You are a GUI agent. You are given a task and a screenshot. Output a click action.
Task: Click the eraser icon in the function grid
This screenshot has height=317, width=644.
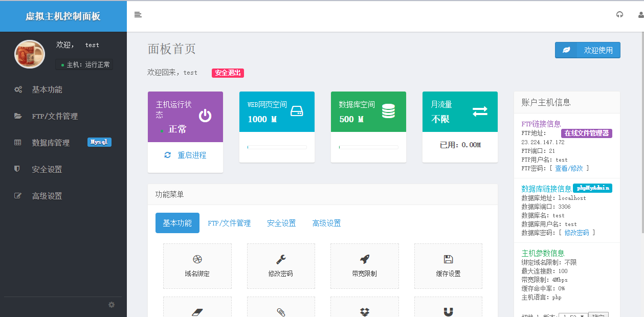pos(197,312)
